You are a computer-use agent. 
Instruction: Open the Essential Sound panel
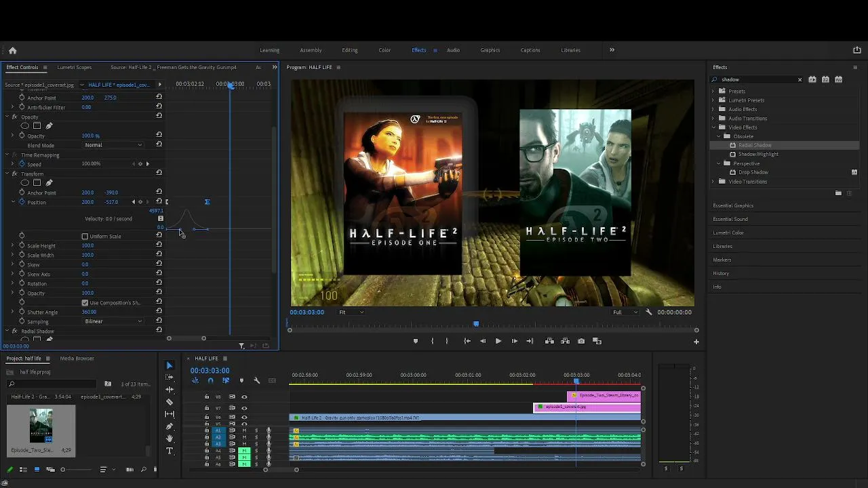tap(730, 219)
